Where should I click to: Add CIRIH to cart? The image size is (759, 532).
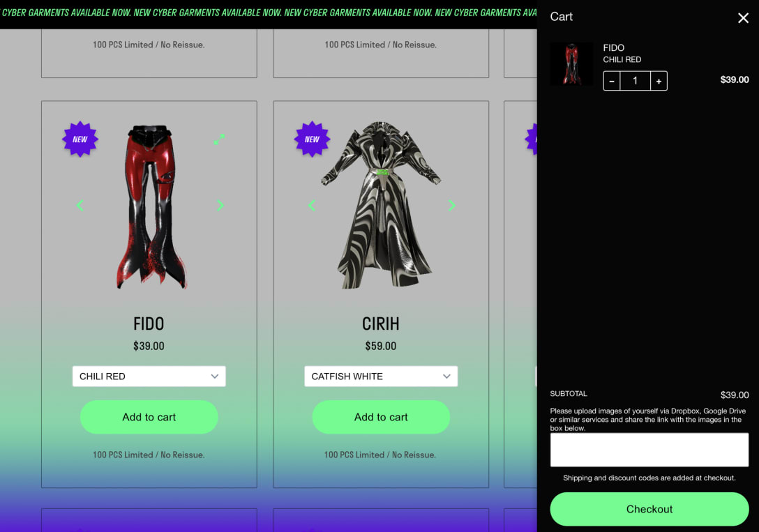click(x=381, y=417)
